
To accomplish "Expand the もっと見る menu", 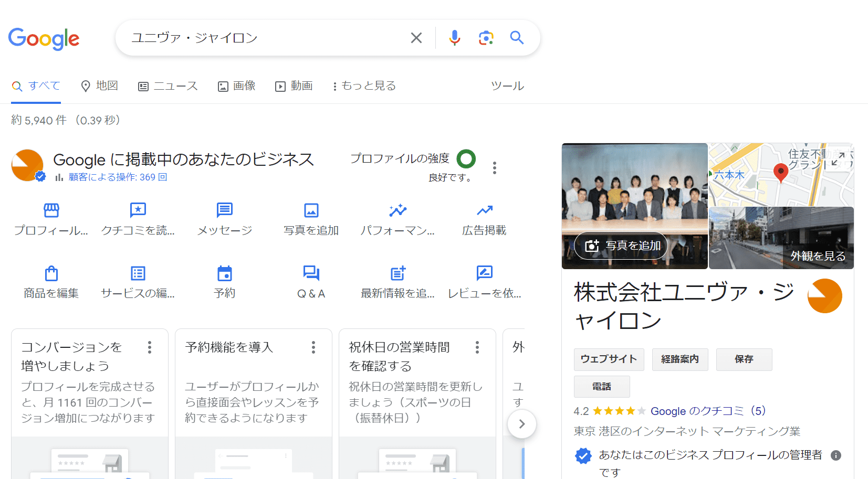I will (x=364, y=86).
